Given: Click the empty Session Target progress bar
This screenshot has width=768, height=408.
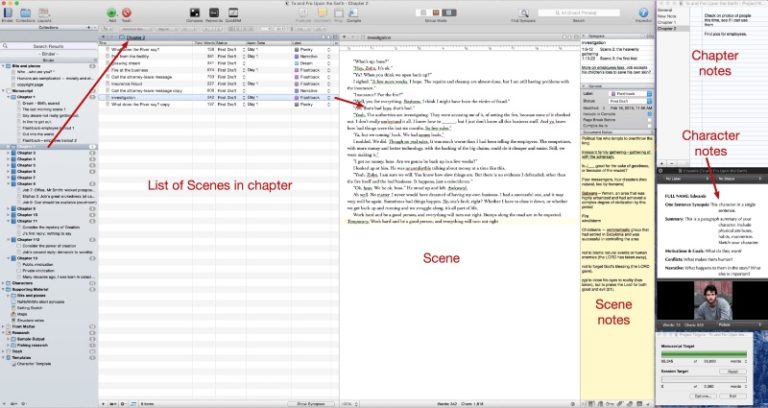Looking at the screenshot, I should (704, 379).
